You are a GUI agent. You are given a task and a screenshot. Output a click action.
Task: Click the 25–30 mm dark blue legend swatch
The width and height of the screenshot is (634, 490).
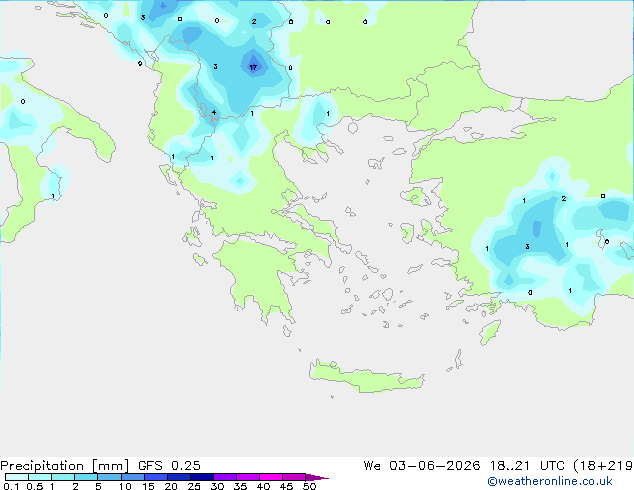[x=202, y=477]
